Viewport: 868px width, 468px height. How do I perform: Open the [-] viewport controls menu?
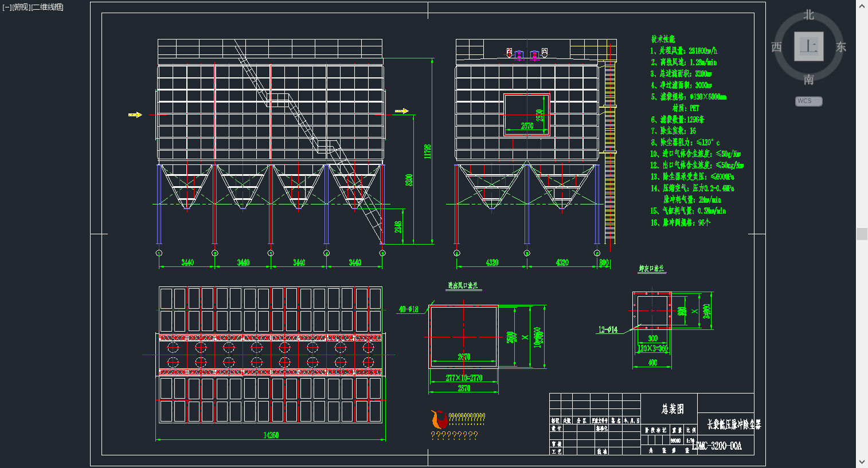tap(7, 7)
